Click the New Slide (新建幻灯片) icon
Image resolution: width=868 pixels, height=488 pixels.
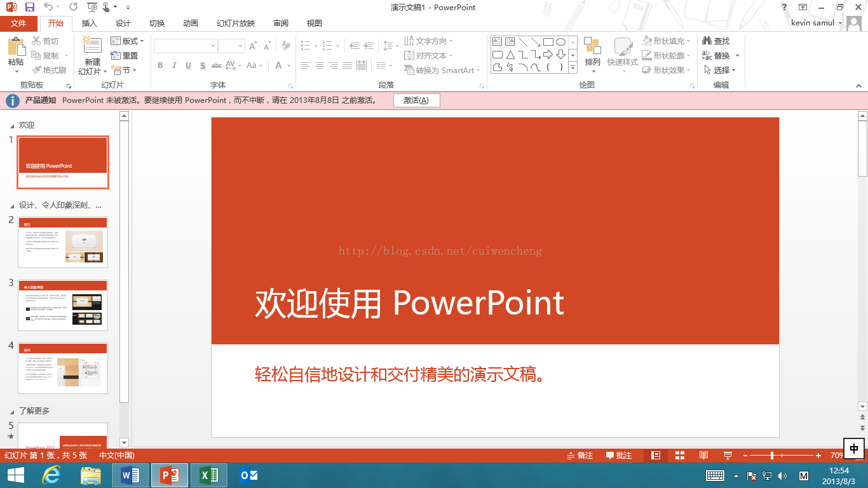click(x=93, y=46)
